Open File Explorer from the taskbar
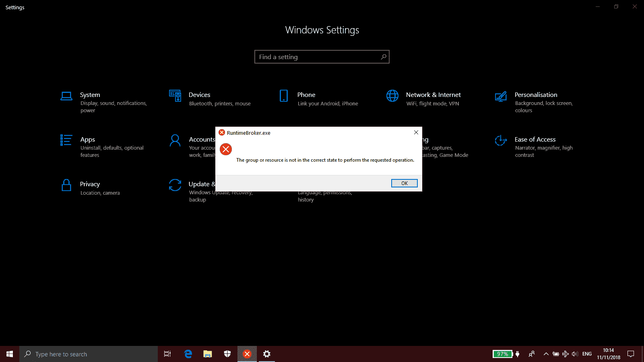Screen dimensions: 644x362 [208, 354]
